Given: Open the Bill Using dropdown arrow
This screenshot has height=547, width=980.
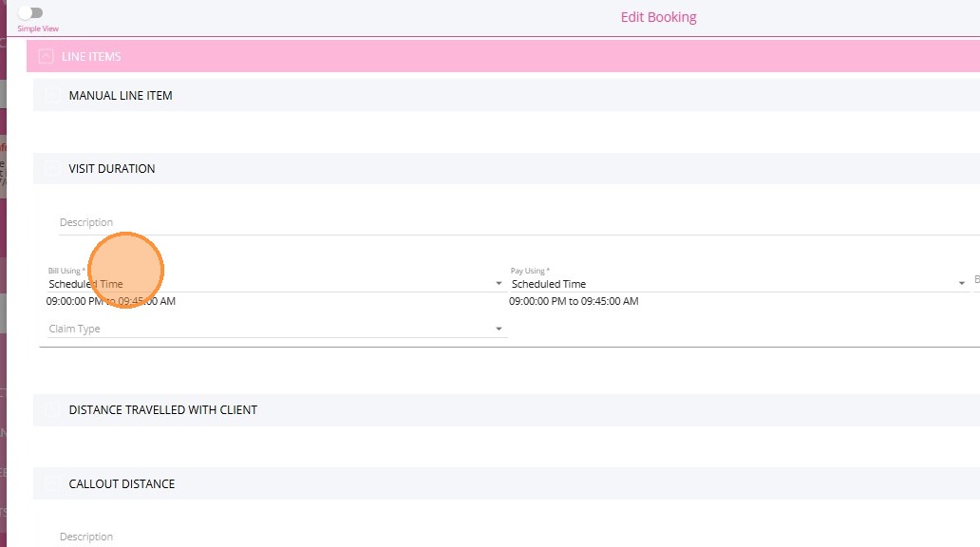Looking at the screenshot, I should coord(499,284).
